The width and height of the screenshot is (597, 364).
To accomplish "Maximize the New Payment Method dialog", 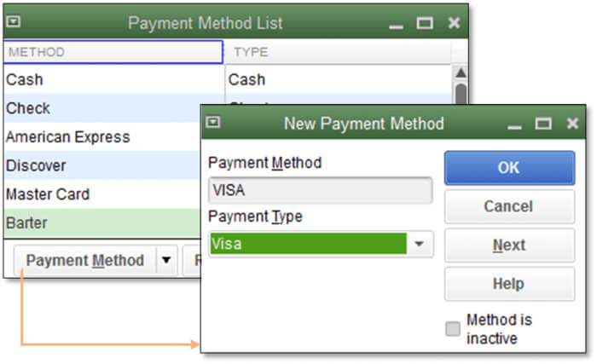I will tap(543, 124).
